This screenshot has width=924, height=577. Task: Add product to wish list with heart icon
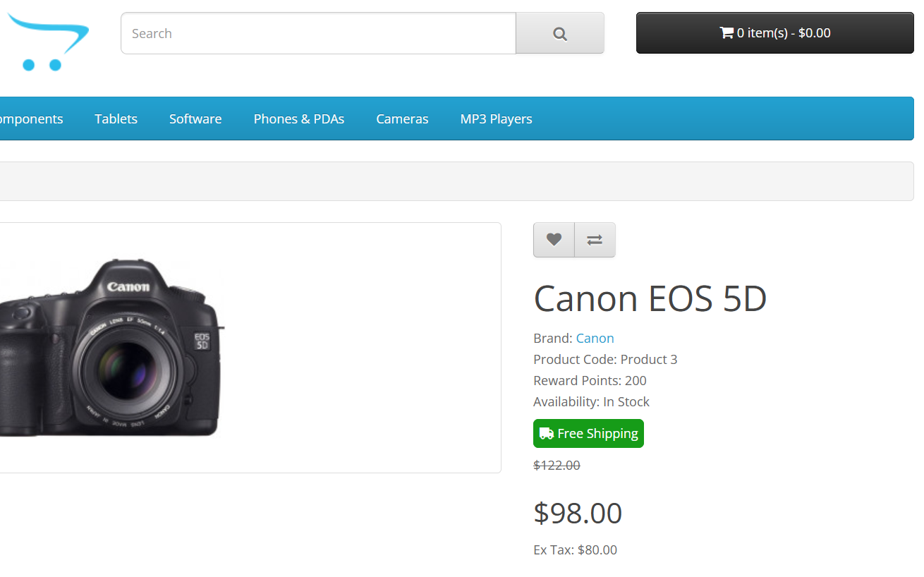tap(554, 240)
